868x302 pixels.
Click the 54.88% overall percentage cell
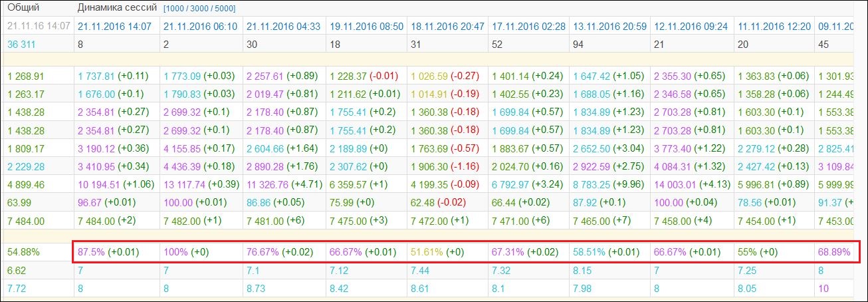coord(23,253)
